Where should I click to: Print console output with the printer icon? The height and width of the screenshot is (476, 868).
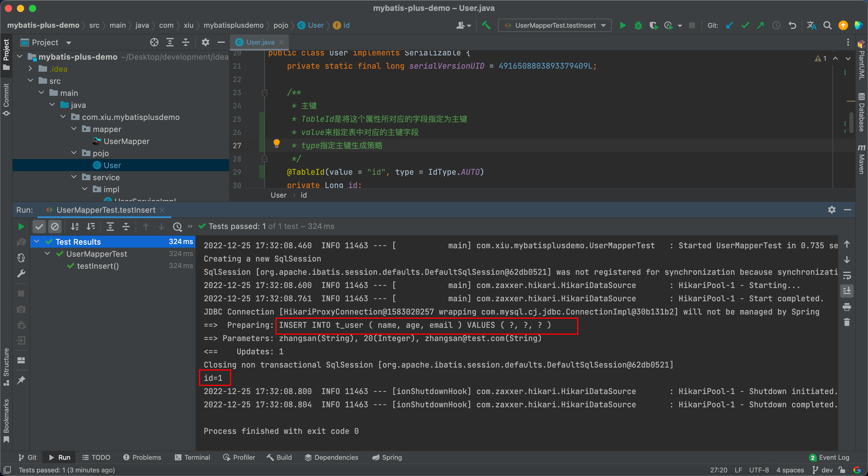click(x=847, y=307)
